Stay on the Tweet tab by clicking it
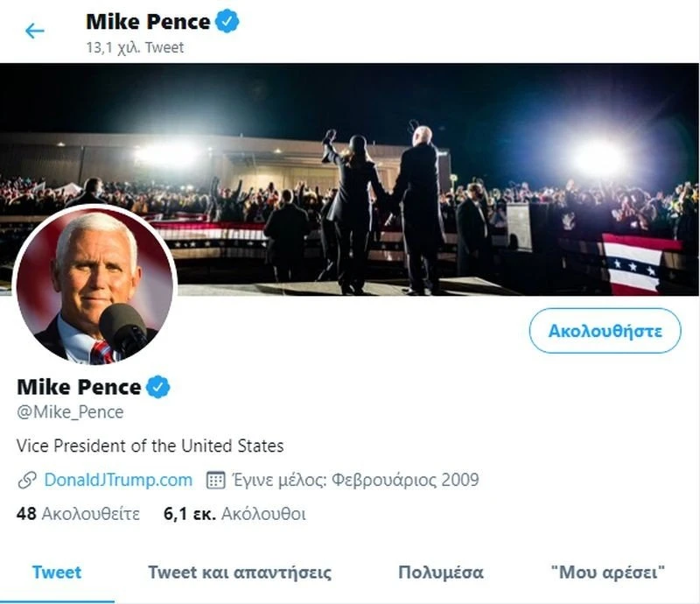This screenshot has width=700, height=604. (x=56, y=570)
